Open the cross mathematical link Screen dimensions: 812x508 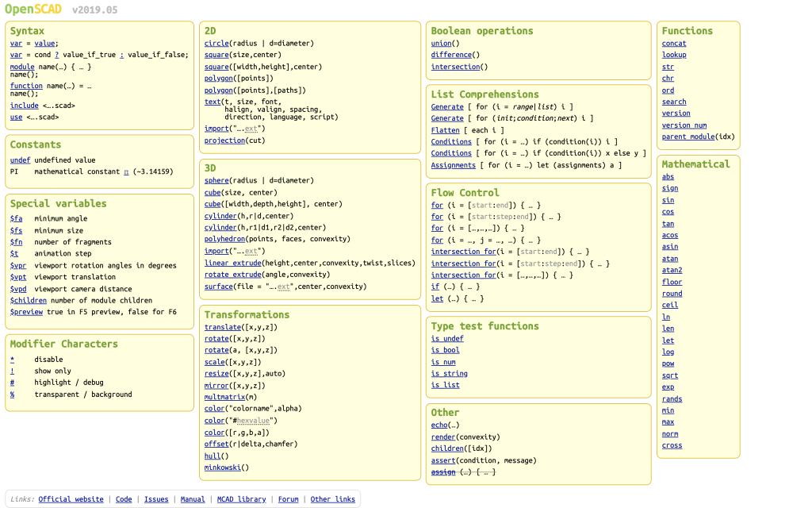click(x=672, y=445)
